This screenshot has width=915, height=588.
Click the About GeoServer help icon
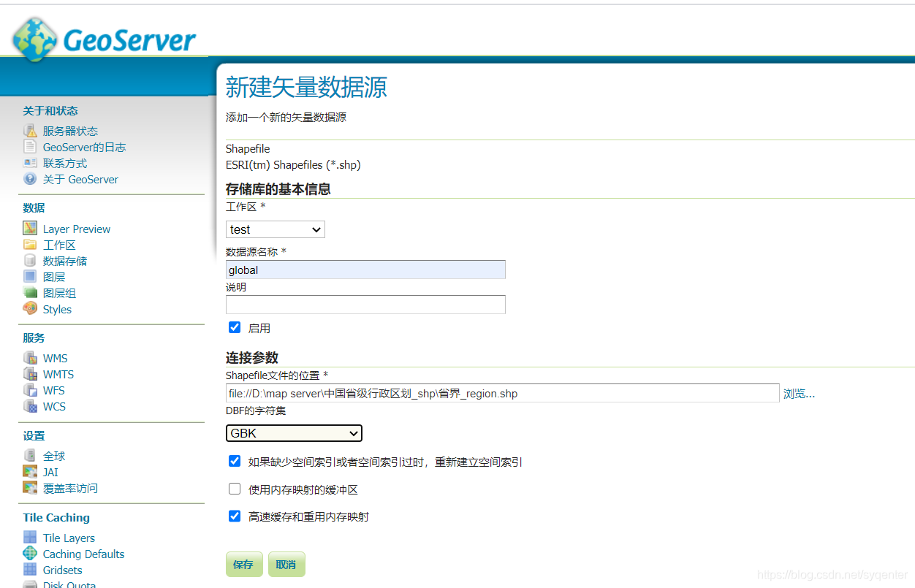(30, 179)
